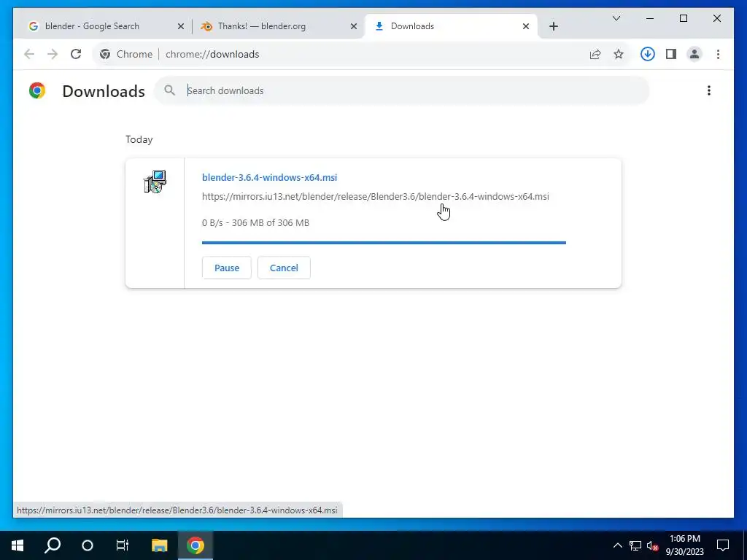The height and width of the screenshot is (560, 747).
Task: Open the tab search chevron
Action: (616, 18)
